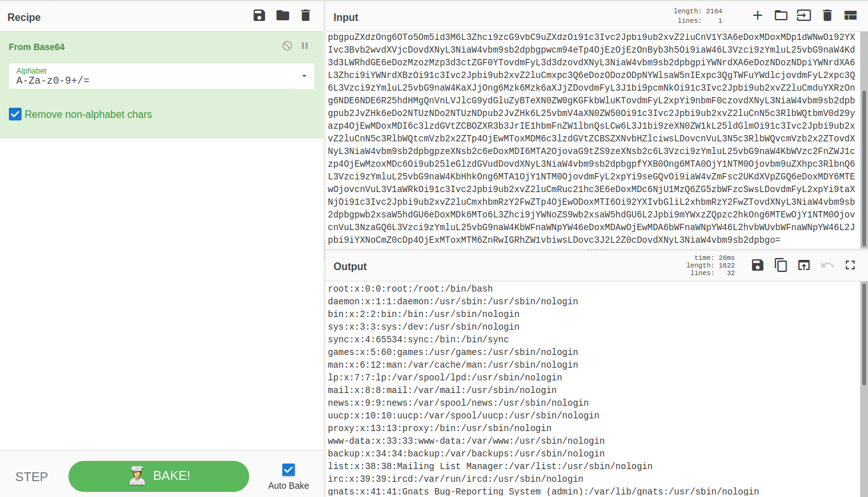The height and width of the screenshot is (497, 868).
Task: Save output to file
Action: 757,265
